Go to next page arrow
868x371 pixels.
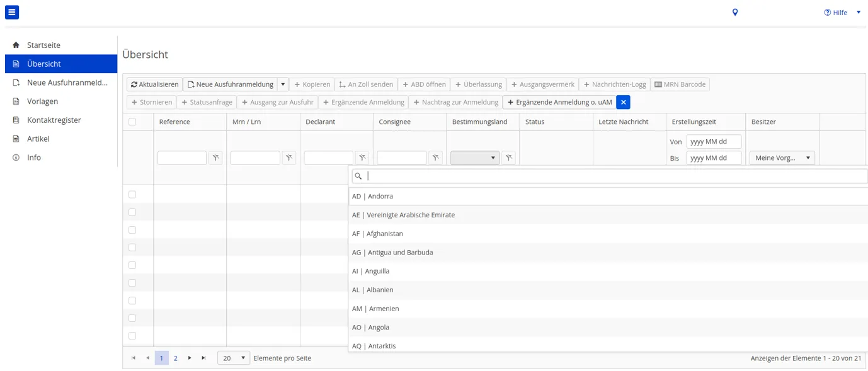[x=190, y=358]
